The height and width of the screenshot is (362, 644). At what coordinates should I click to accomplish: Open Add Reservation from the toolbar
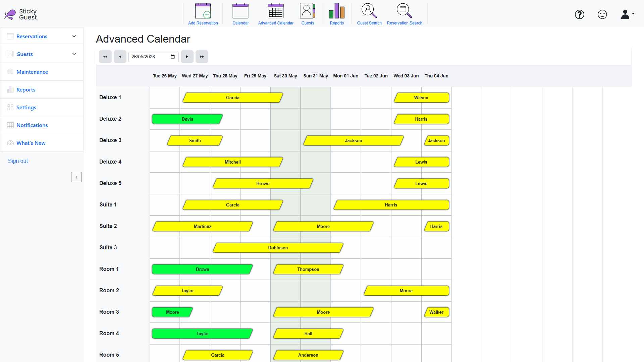coord(203,14)
